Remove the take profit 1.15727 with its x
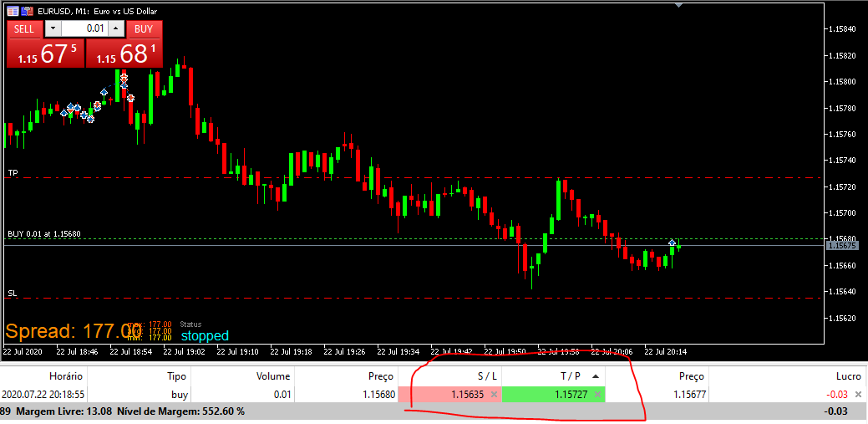 pos(597,395)
